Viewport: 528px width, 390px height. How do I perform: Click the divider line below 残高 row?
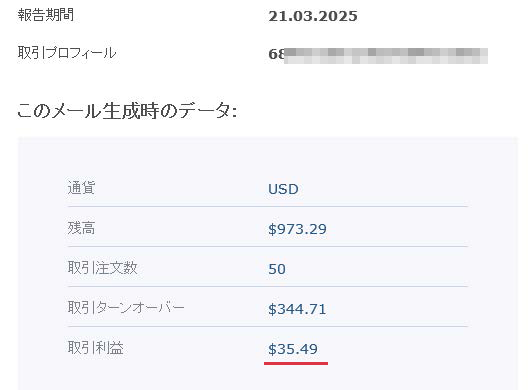click(x=268, y=247)
